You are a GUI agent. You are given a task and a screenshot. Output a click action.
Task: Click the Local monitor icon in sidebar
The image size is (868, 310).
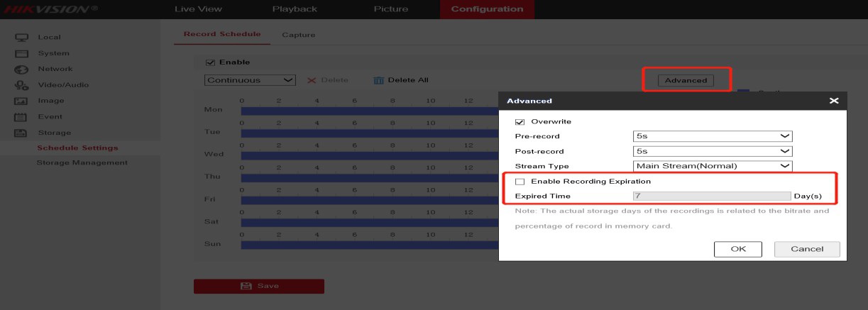pos(21,38)
